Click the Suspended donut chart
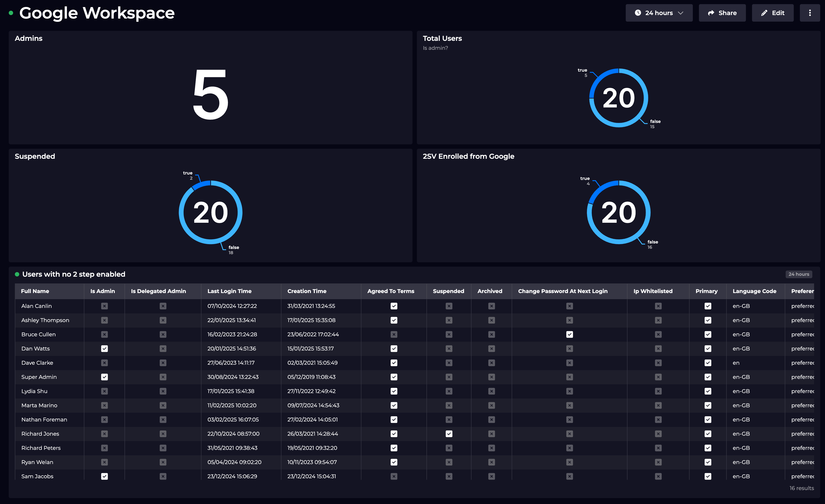The width and height of the screenshot is (825, 504). [x=211, y=212]
